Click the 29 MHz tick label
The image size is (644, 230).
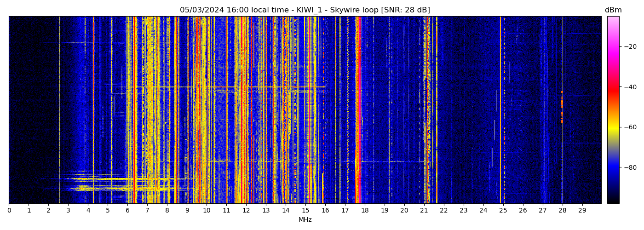582,210
